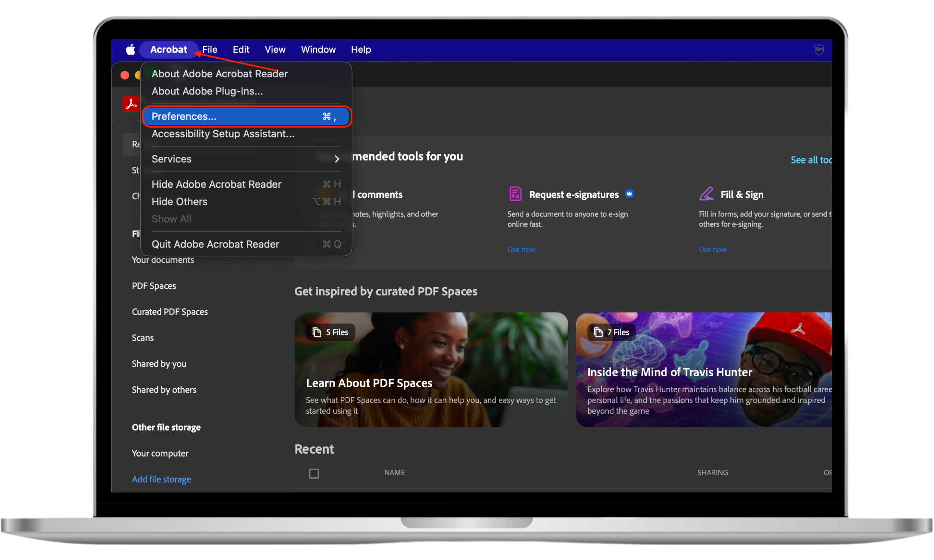Click the Adobe Acrobat red logo icon
The image size is (934, 560).
(x=131, y=103)
